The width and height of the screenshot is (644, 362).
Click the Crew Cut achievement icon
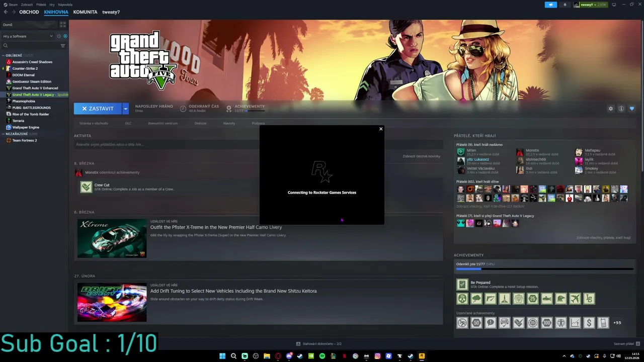coord(86,187)
